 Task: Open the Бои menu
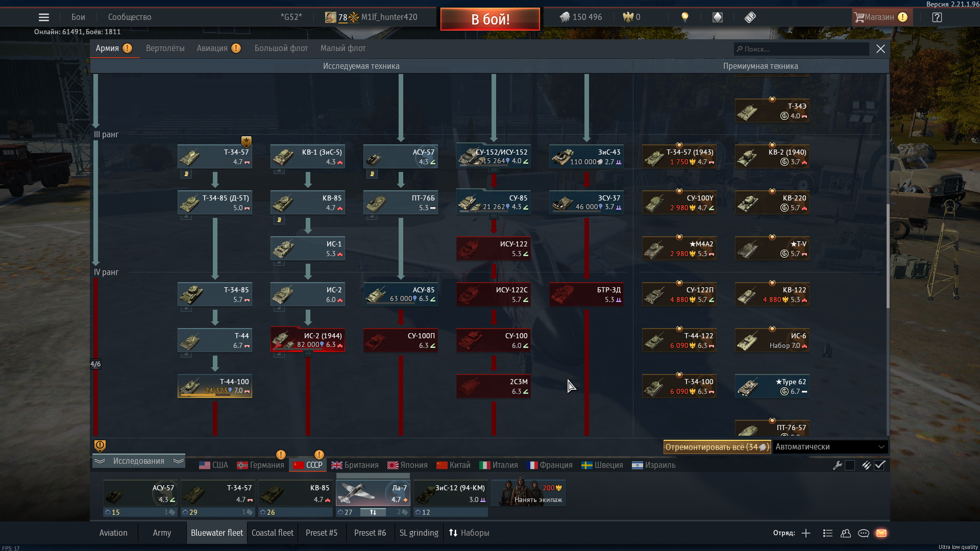(78, 17)
